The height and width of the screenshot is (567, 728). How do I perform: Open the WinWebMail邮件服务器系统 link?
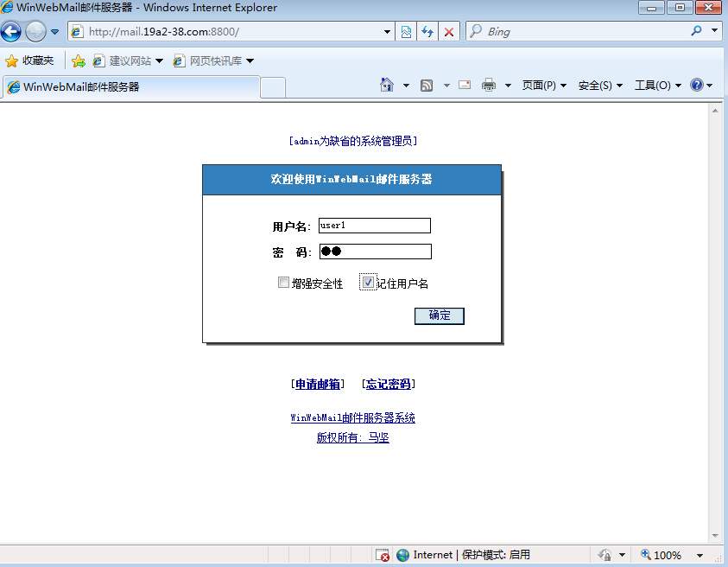(353, 417)
